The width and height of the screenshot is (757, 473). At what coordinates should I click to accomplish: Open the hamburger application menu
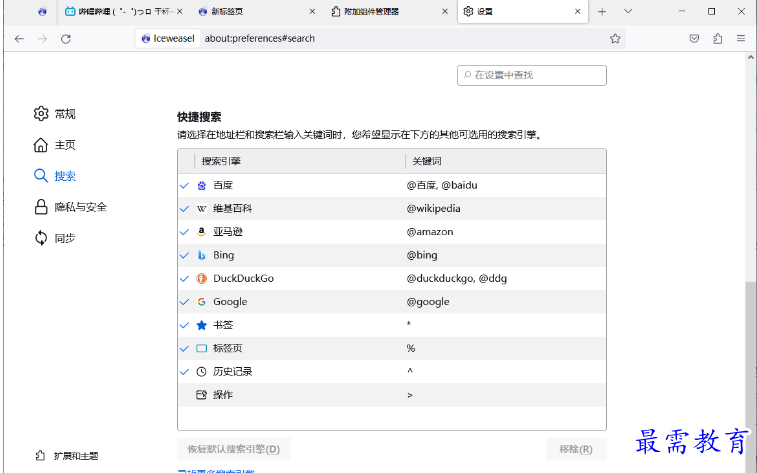[x=741, y=38]
